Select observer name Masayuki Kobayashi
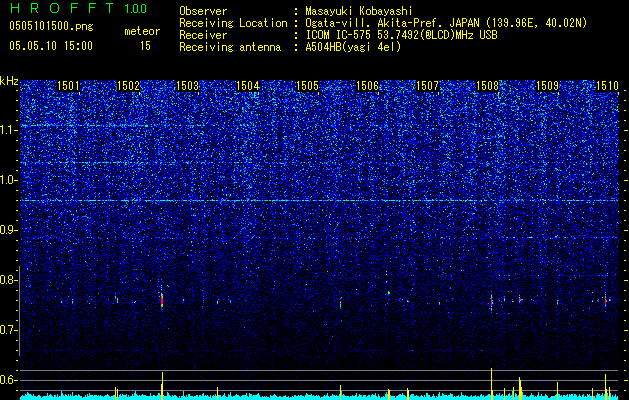 pos(359,11)
